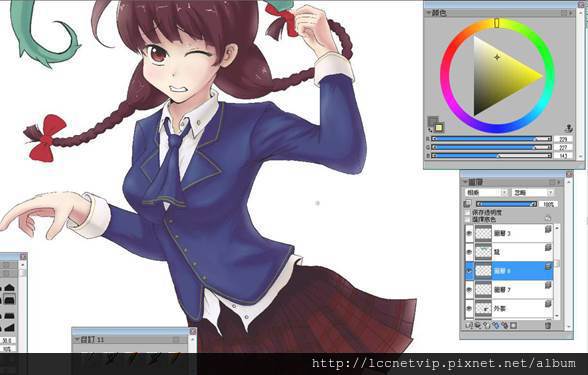Click the swap colors icon below swatches
Image resolution: width=588 pixels, height=375 pixels.
[x=430, y=130]
